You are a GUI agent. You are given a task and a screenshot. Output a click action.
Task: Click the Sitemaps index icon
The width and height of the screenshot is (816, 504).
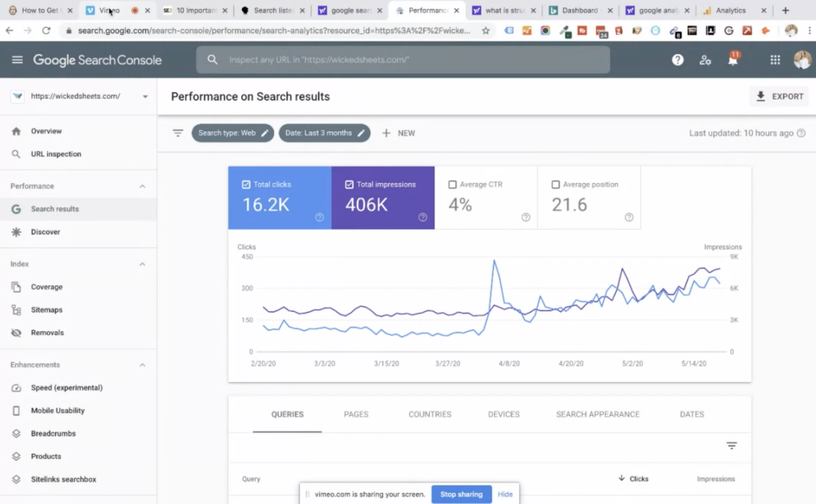16,309
